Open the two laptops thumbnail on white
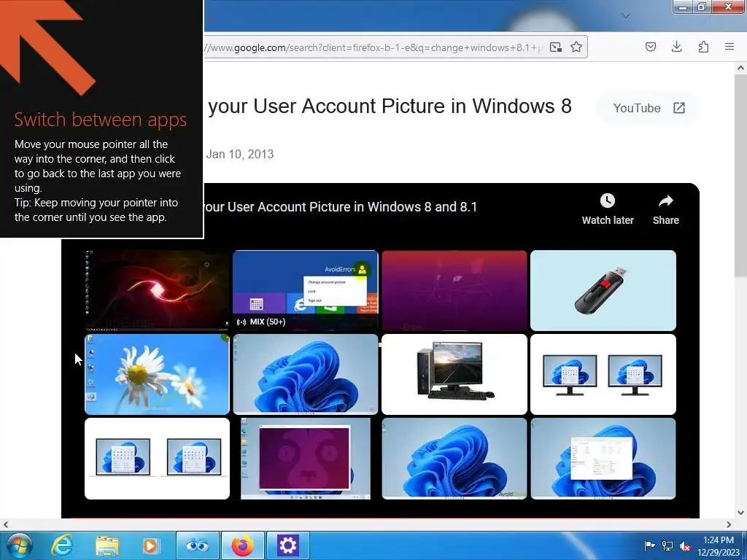Screen dimensions: 747x560 (x=157, y=459)
